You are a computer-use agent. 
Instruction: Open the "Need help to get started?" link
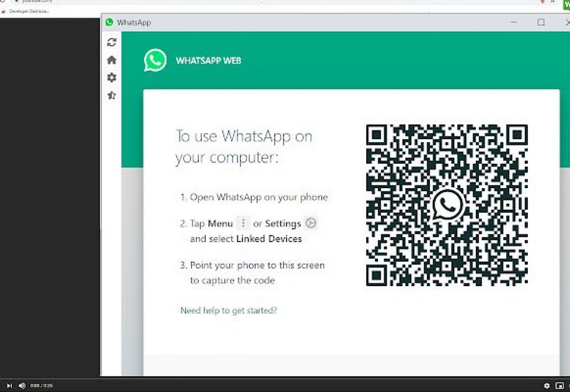tap(229, 310)
